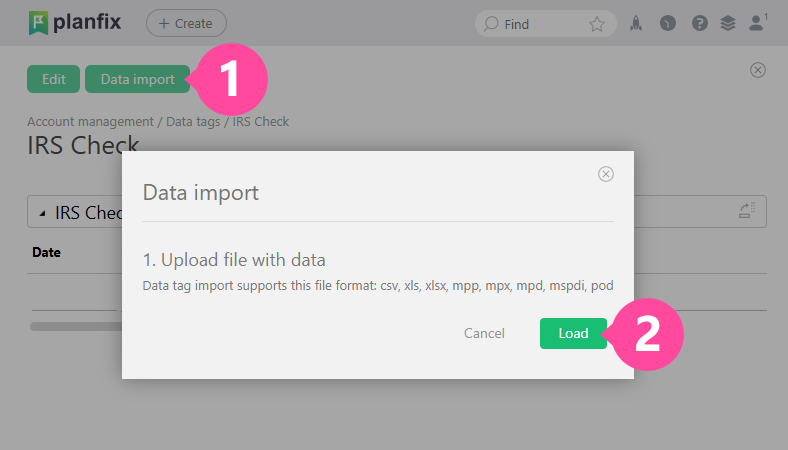This screenshot has width=788, height=450.
Task: Click the horizontal scrollbar under the table
Action: [75, 326]
